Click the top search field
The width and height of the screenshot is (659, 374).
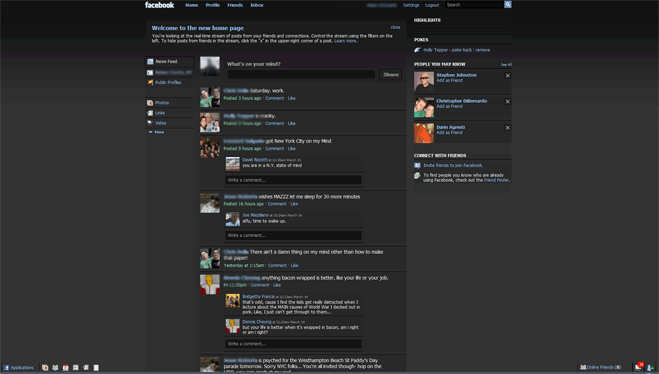474,5
